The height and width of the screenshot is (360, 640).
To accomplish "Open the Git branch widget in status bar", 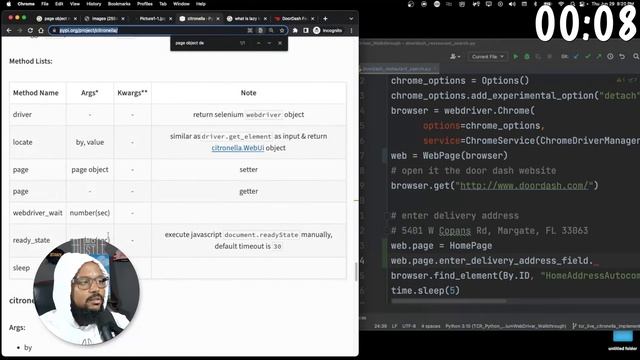I will (606, 326).
